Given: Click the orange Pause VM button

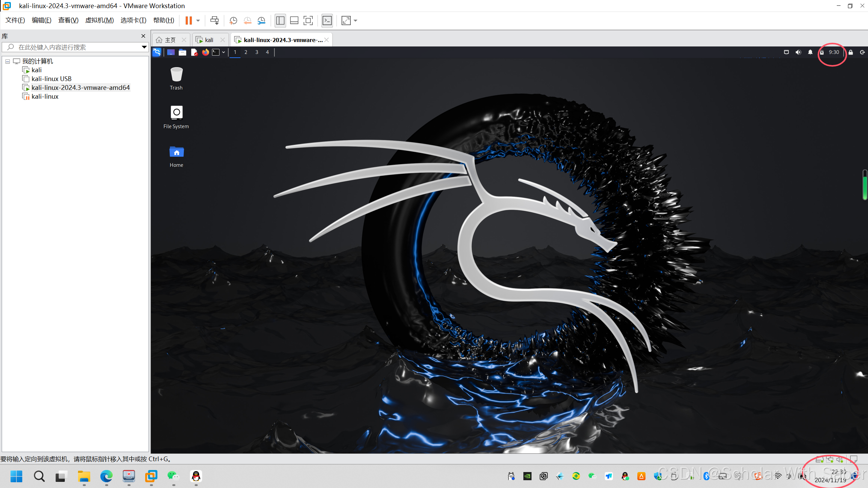Looking at the screenshot, I should (x=189, y=21).
